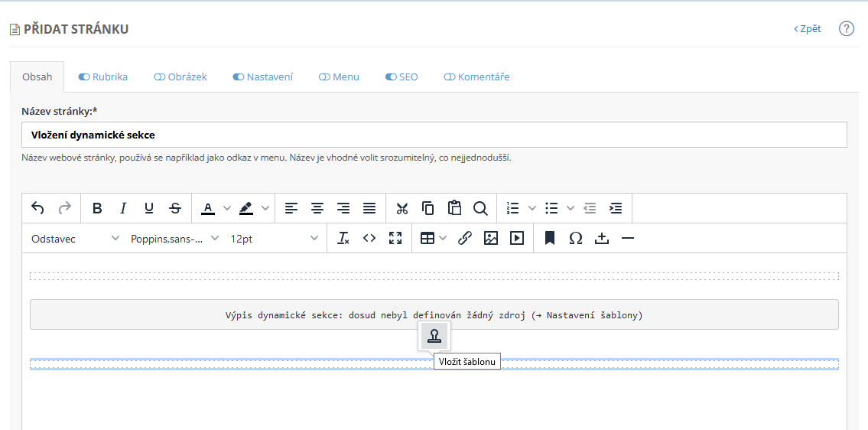Click the Insert template stamp icon
The width and height of the screenshot is (868, 430).
[434, 336]
